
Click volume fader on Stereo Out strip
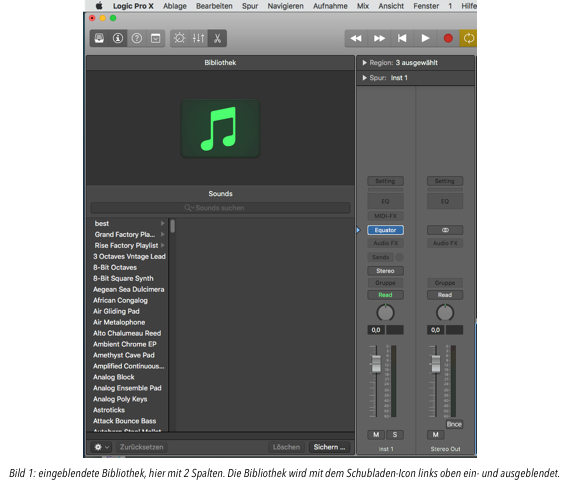[x=435, y=363]
